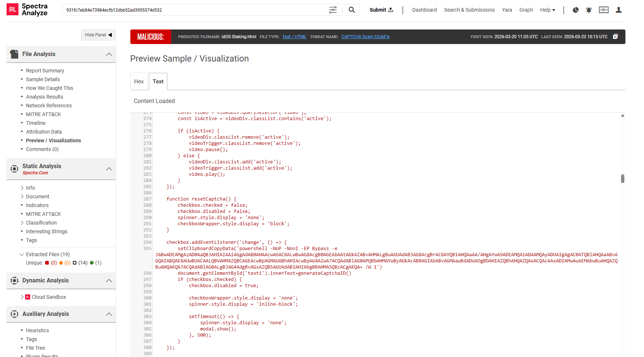Click the pie chart statistics icon
The height and width of the screenshot is (357, 644).
[x=575, y=10]
